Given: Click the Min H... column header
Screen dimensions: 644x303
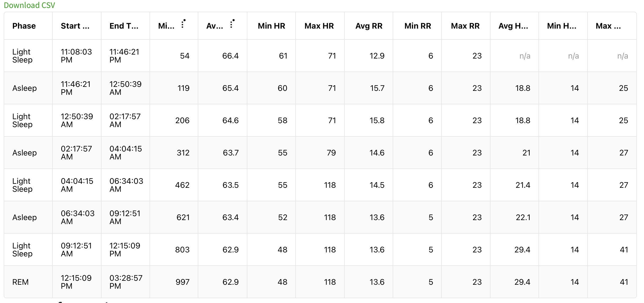Looking at the screenshot, I should (562, 26).
